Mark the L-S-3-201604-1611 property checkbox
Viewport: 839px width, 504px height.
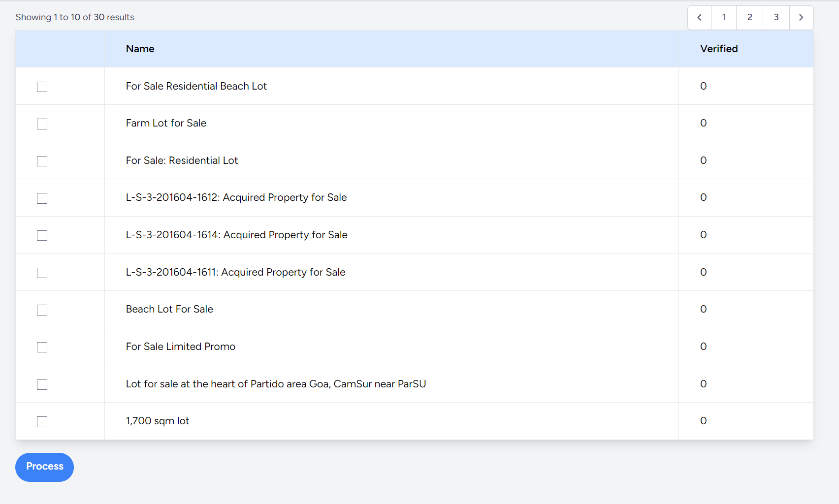[x=42, y=273]
